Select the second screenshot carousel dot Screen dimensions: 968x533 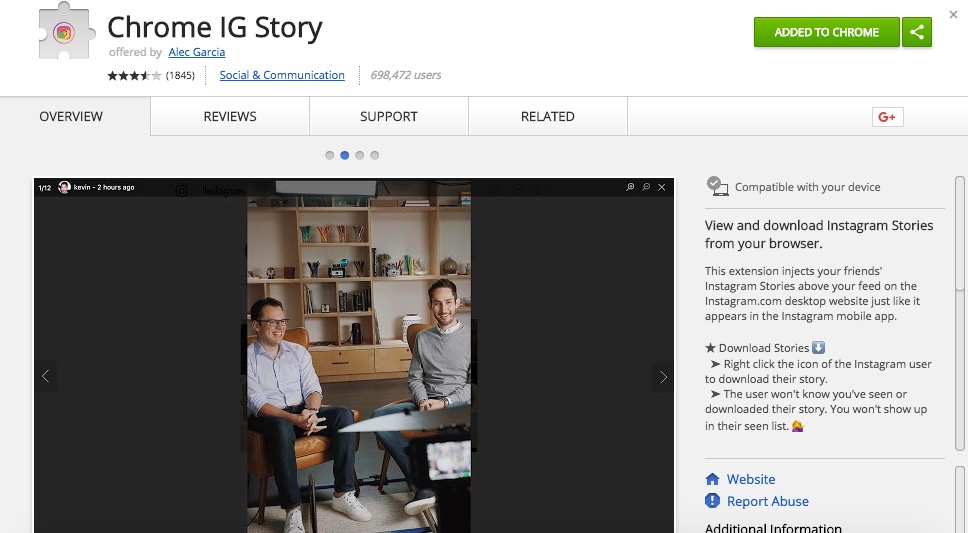pos(344,155)
